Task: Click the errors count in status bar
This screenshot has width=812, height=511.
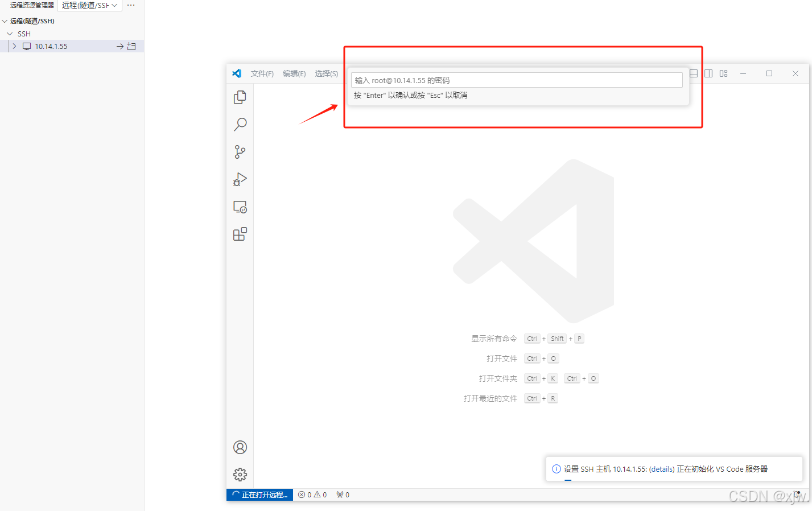Action: point(305,495)
